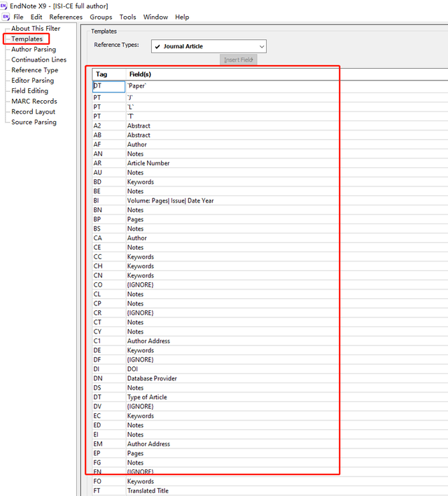
Task: Select Editor Parsing in sidebar
Action: (33, 81)
